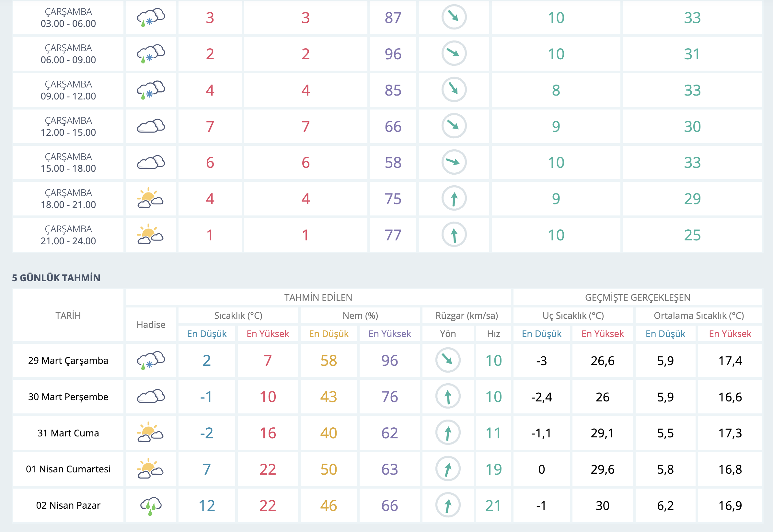Click partly sunny icon for 31 Mart Cuma

[150, 433]
